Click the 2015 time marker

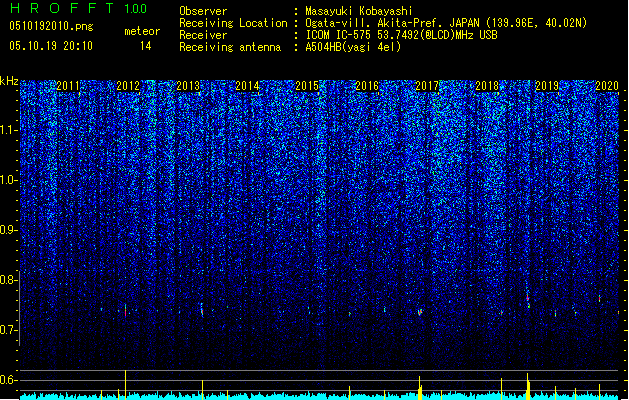point(307,86)
